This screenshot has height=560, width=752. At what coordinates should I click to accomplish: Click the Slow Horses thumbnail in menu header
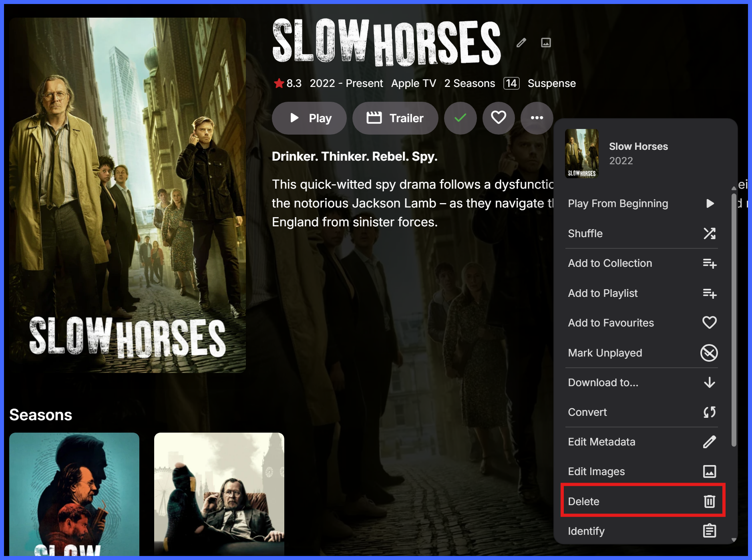582,153
